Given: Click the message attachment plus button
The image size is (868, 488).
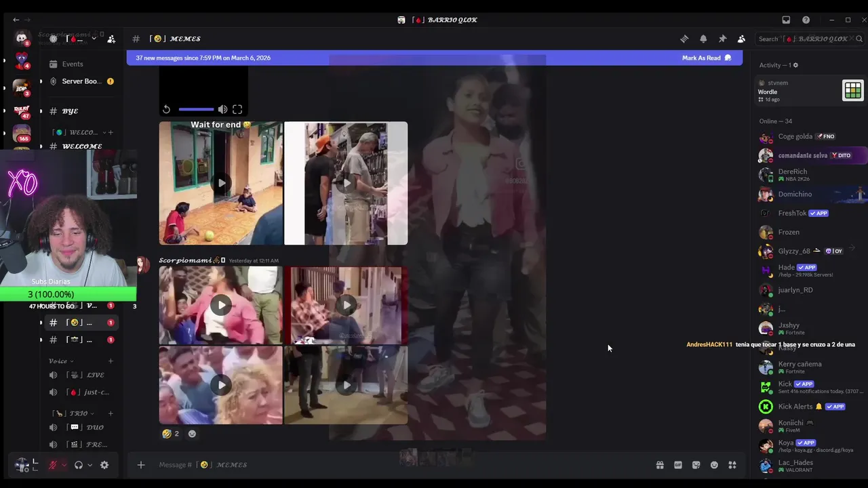Looking at the screenshot, I should click(141, 465).
